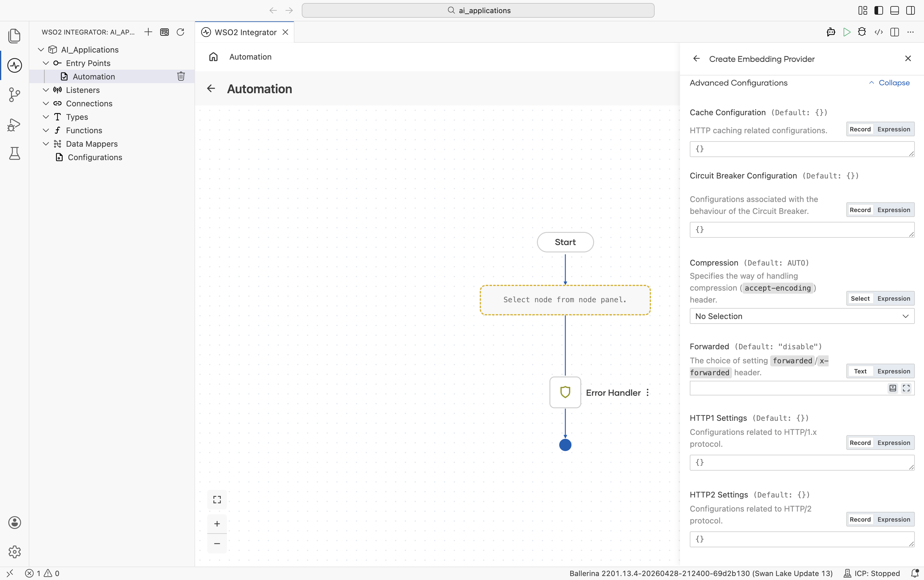The image size is (924, 580).
Task: Open Configurations in the project tree
Action: point(95,157)
